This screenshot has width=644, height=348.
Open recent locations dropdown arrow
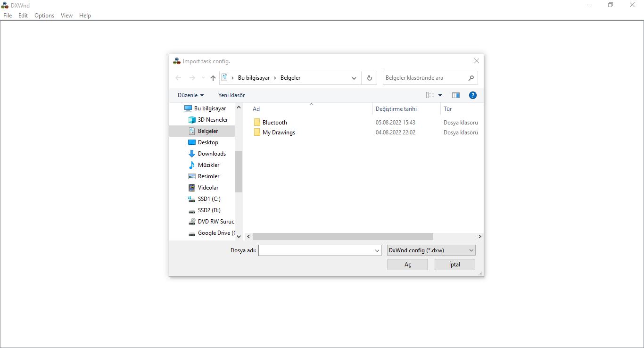coord(203,78)
